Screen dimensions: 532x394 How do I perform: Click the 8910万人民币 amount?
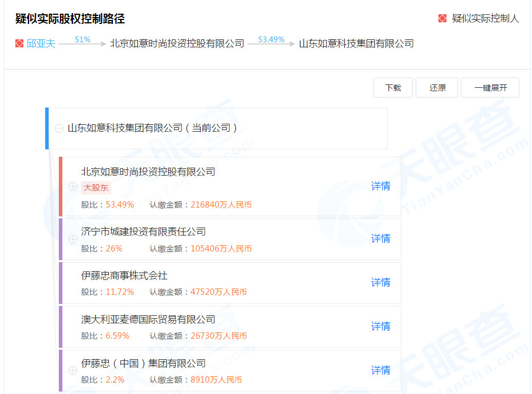click(216, 379)
